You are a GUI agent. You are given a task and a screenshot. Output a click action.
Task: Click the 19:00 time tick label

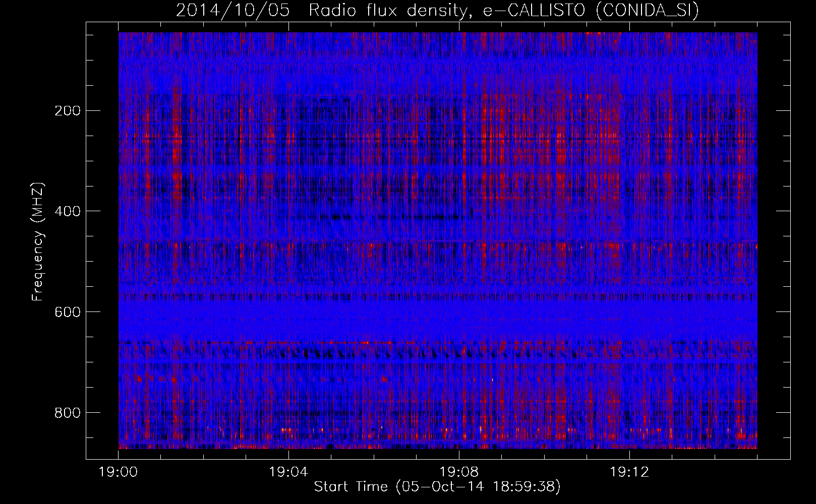(118, 472)
